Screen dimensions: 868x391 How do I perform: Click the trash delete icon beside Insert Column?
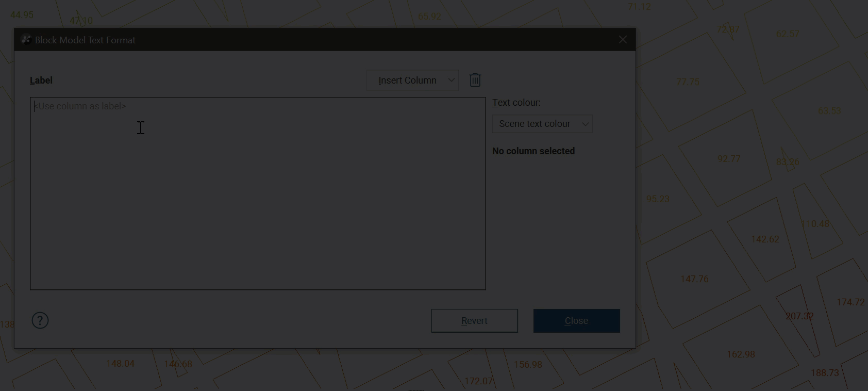(x=475, y=80)
